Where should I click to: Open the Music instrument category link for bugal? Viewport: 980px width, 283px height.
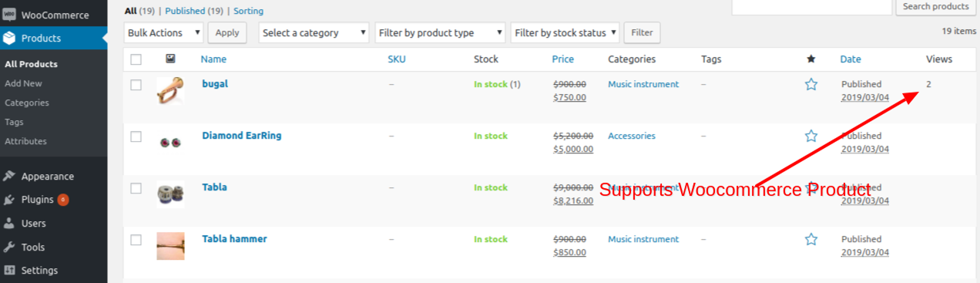click(643, 84)
